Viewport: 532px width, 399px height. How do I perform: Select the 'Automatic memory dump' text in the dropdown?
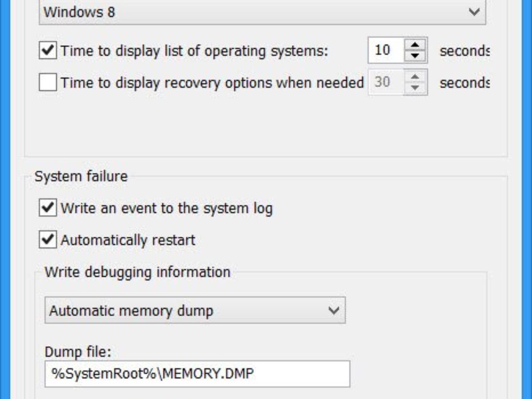(131, 310)
